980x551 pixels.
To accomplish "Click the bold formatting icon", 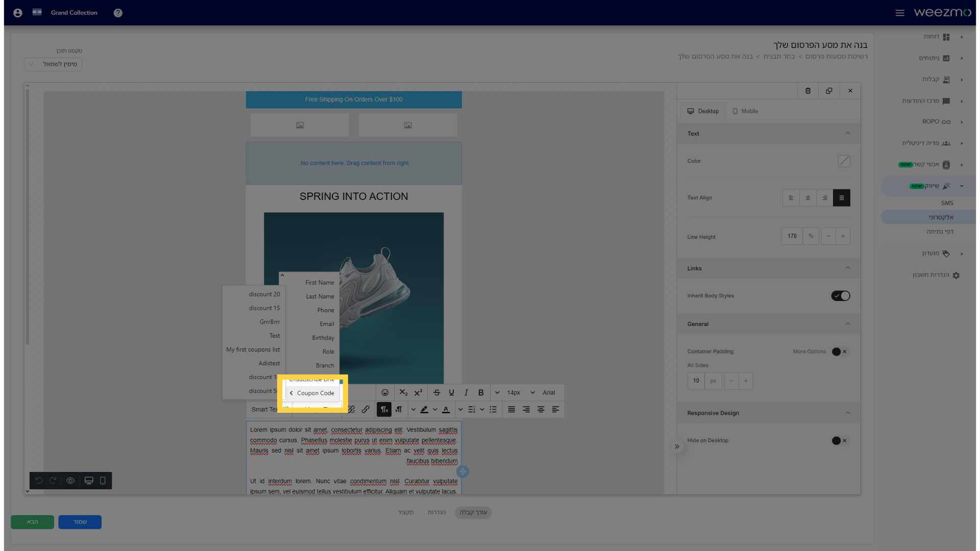I will pyautogui.click(x=481, y=392).
